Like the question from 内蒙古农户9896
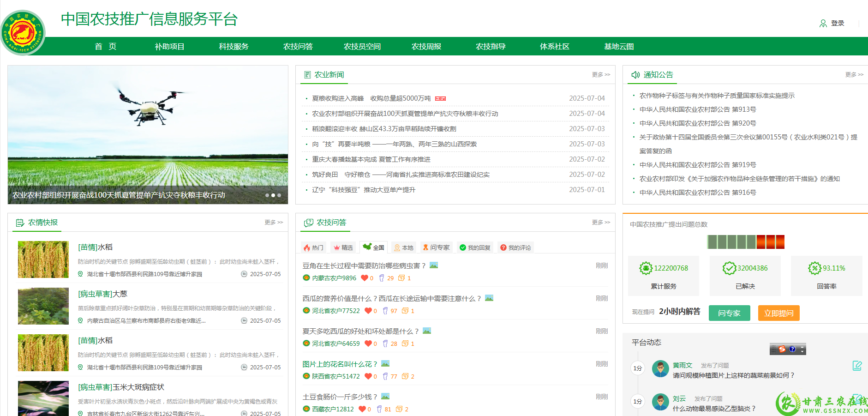The height and width of the screenshot is (416, 868). 365,278
